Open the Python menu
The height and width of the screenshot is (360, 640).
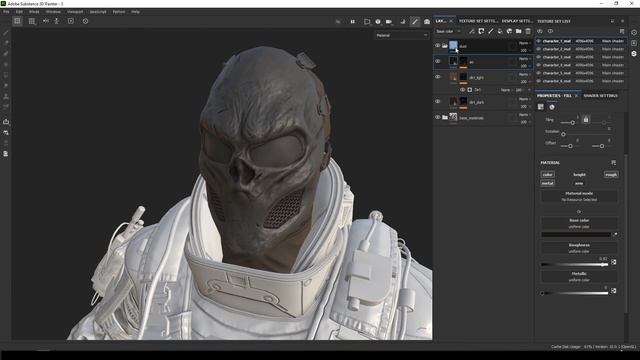coord(119,12)
